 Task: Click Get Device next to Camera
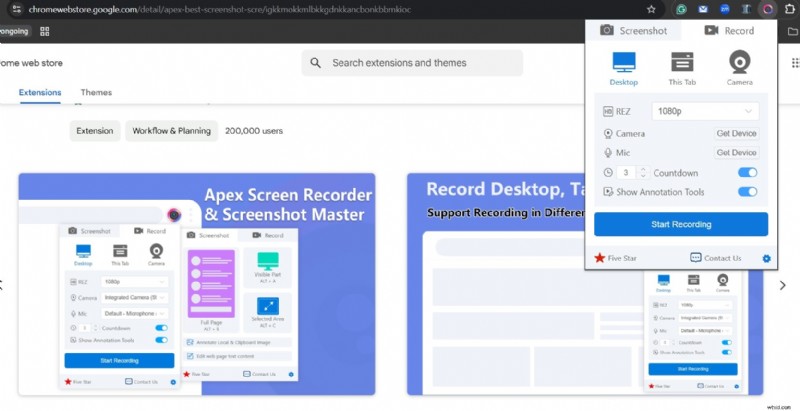[x=736, y=134]
